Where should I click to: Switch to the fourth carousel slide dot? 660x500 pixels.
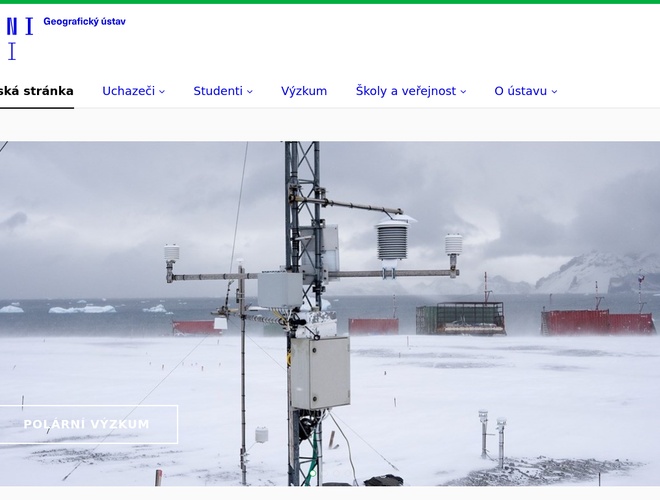click(x=348, y=473)
